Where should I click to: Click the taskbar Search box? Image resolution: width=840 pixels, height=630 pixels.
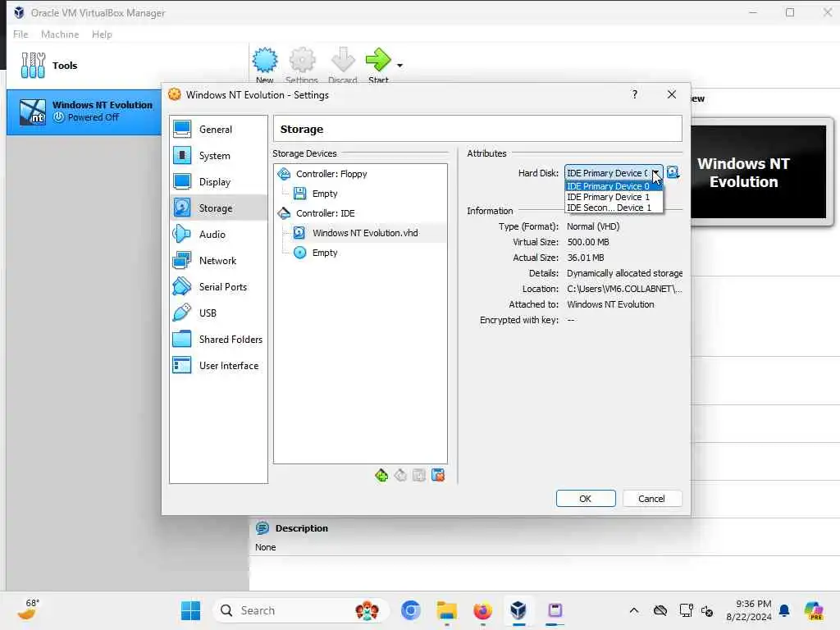click(x=300, y=610)
